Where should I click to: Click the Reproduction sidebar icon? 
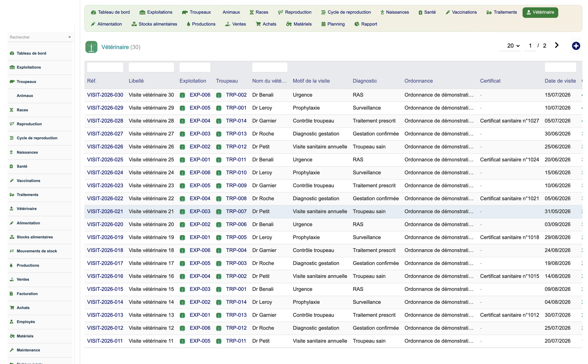(x=12, y=124)
